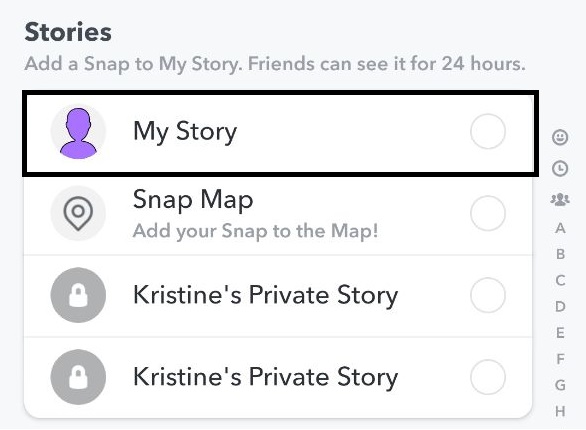The image size is (586, 430).
Task: Jump to letter C in the index
Action: [x=560, y=280]
